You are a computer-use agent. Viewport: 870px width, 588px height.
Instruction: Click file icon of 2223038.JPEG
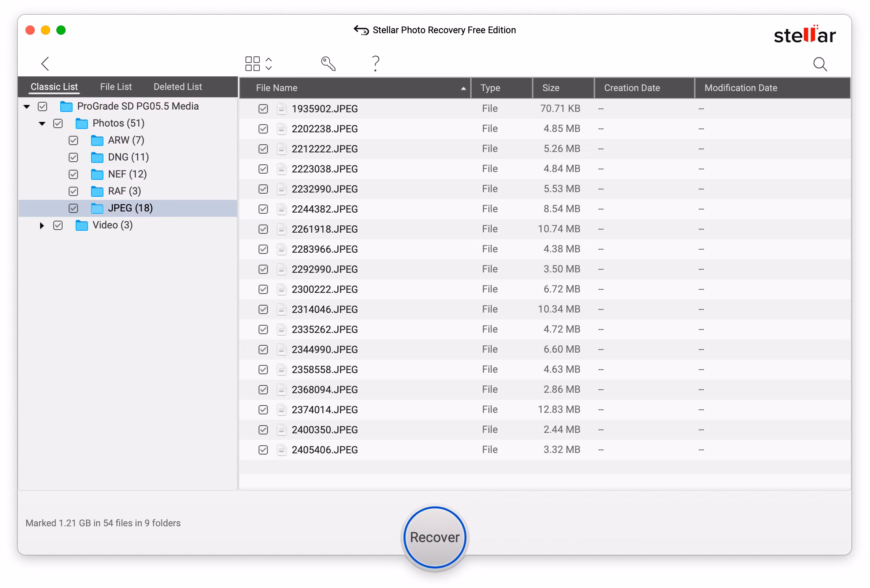pos(282,169)
